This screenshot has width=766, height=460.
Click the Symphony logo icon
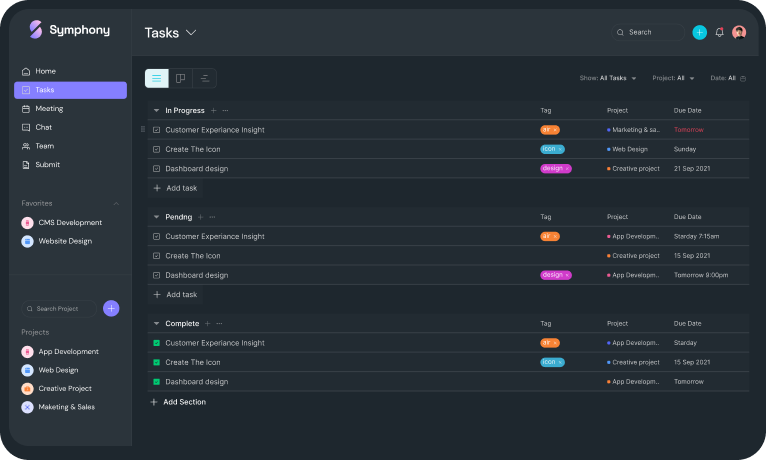tap(36, 30)
